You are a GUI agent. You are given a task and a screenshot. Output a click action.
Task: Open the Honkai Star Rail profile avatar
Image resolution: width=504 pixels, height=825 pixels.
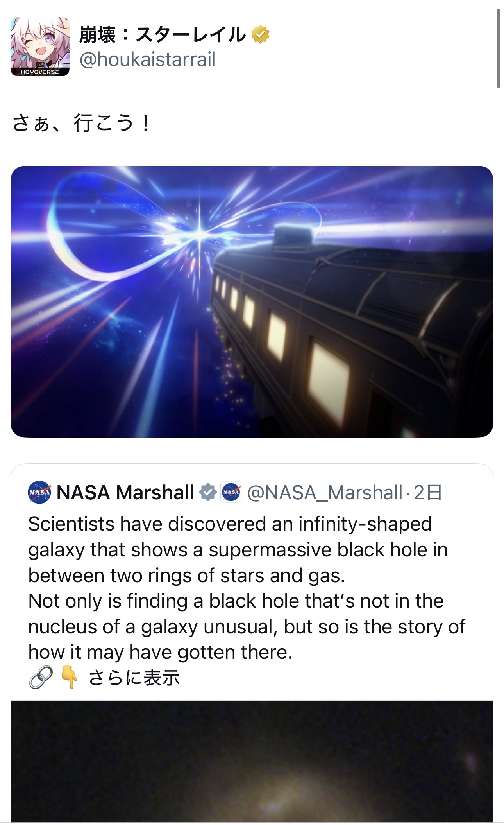pyautogui.click(x=40, y=46)
